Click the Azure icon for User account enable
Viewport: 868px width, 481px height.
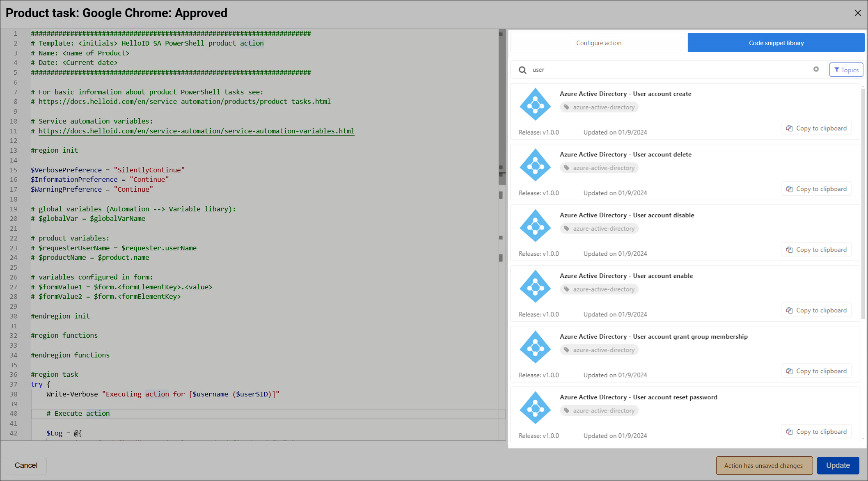coord(535,286)
